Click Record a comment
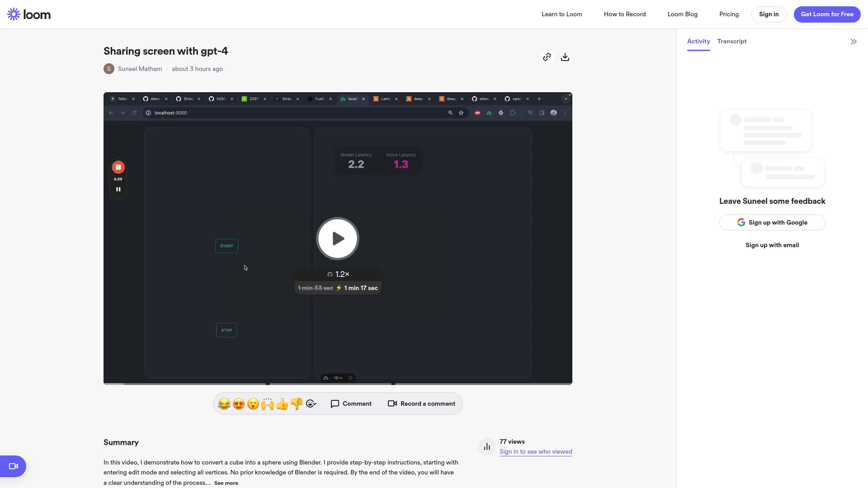Image resolution: width=868 pixels, height=488 pixels. pos(421,404)
